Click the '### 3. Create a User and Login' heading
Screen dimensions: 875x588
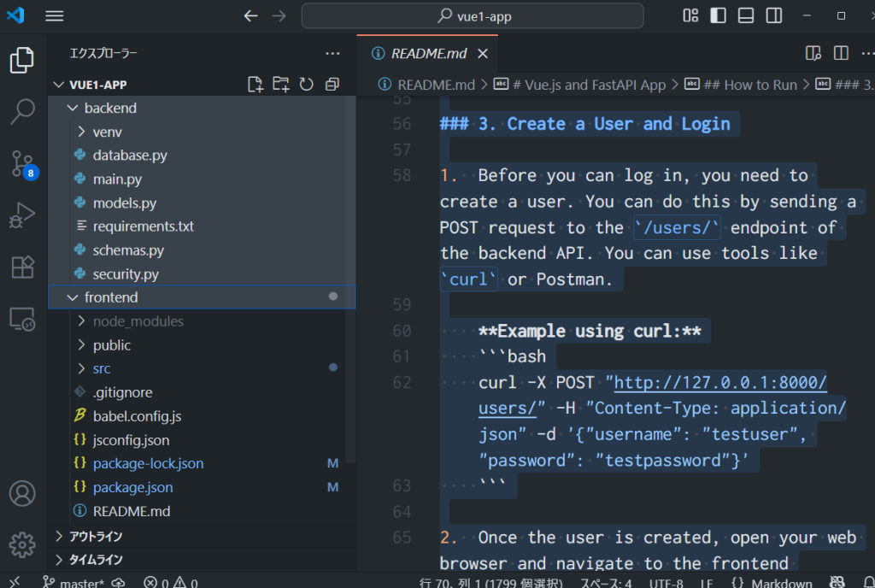coord(584,124)
